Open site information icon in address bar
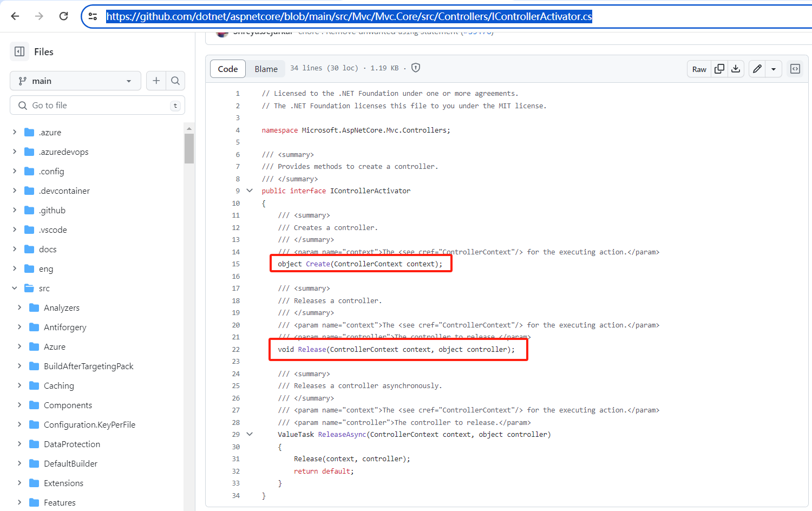This screenshot has width=812, height=511. pos(93,16)
